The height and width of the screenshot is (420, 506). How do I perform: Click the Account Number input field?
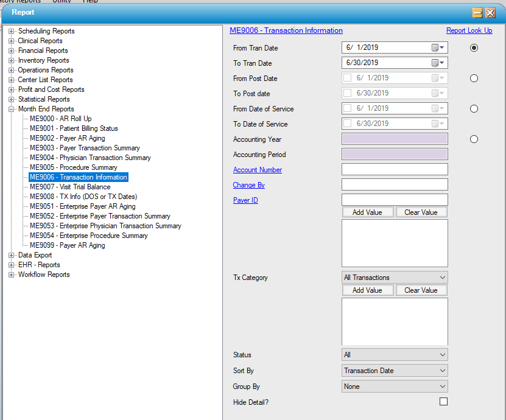click(x=395, y=170)
